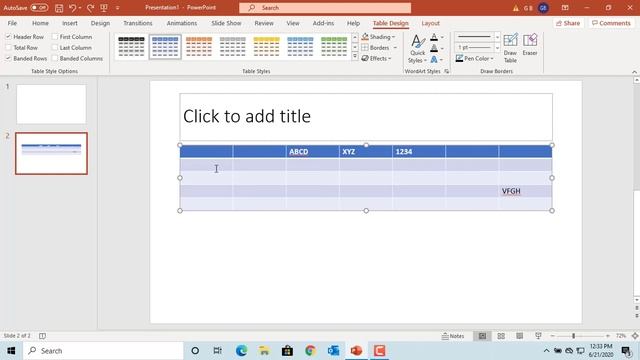Open Microsoft Edge from the taskbar
640x360 pixels.
click(x=241, y=351)
